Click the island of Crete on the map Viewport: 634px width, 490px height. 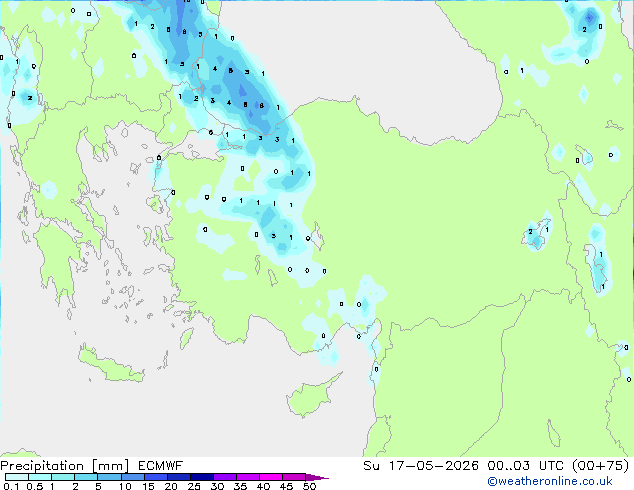click(109, 364)
